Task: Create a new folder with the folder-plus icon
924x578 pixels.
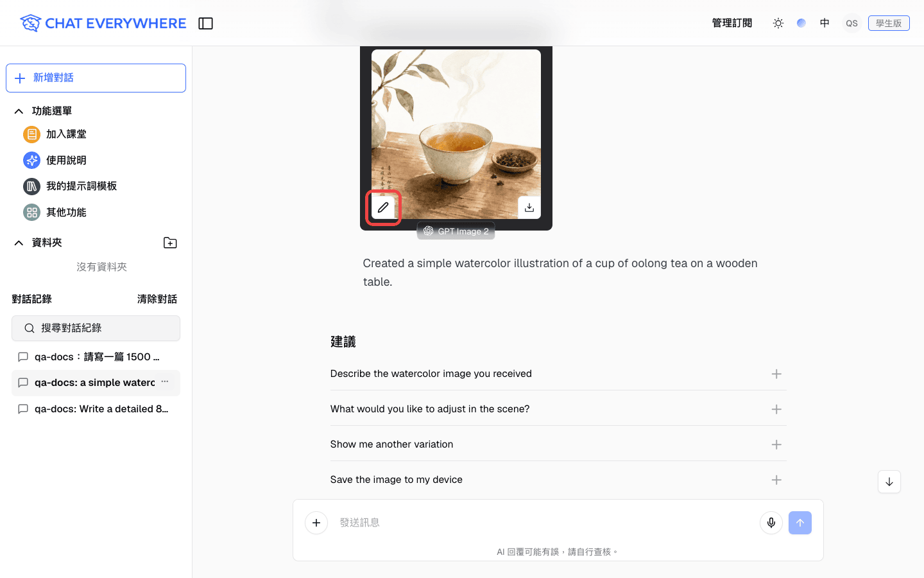Action: coord(170,243)
